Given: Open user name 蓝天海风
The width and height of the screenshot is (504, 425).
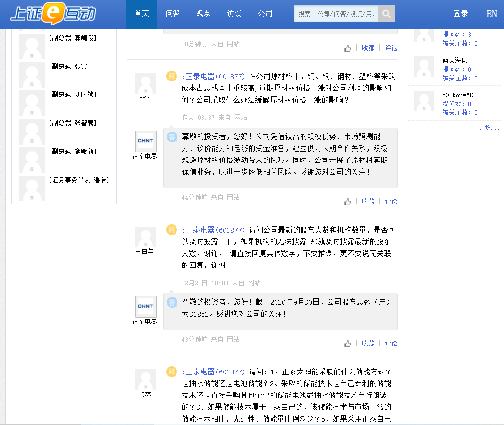Looking at the screenshot, I should click(455, 60).
